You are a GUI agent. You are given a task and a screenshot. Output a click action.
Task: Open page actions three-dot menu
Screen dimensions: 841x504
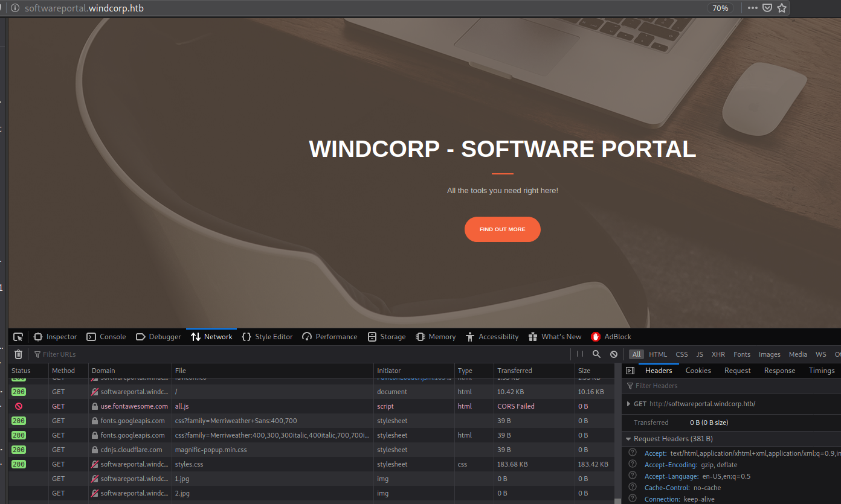click(752, 8)
